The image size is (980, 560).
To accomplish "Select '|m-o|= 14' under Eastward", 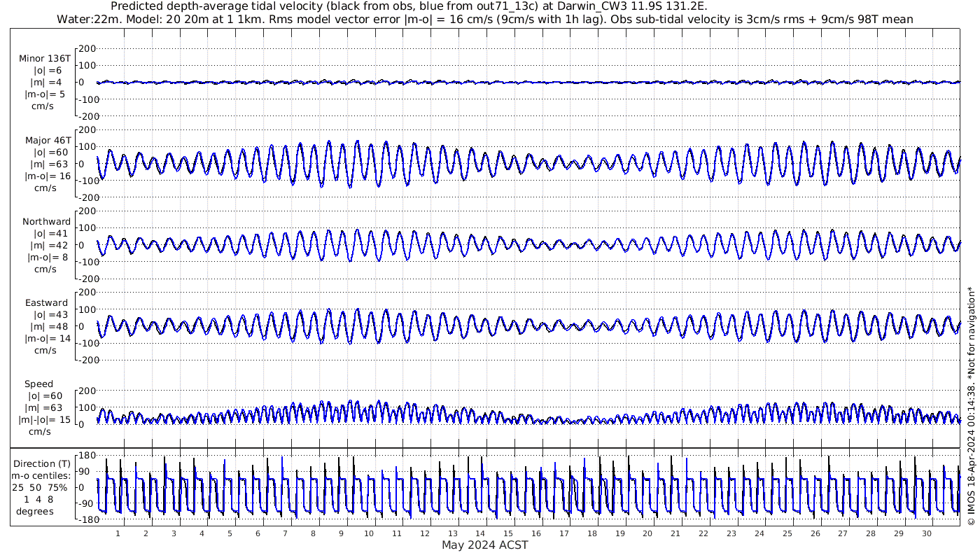I will (x=48, y=339).
